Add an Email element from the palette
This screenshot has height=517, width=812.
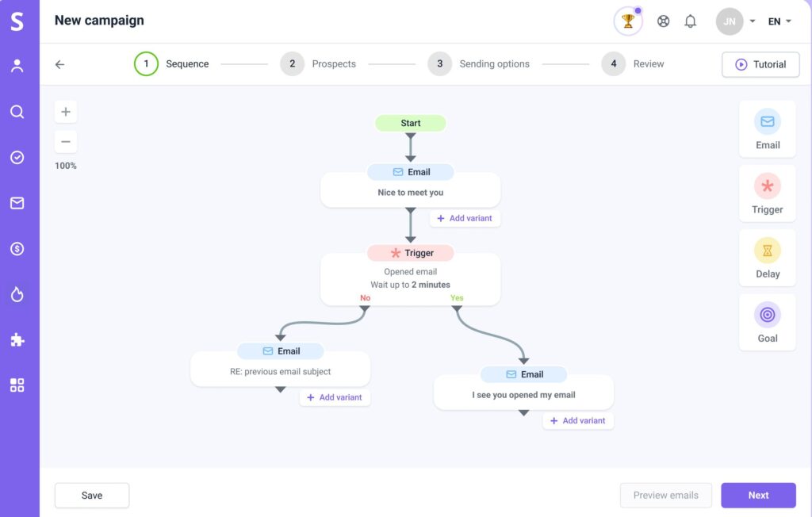(767, 129)
